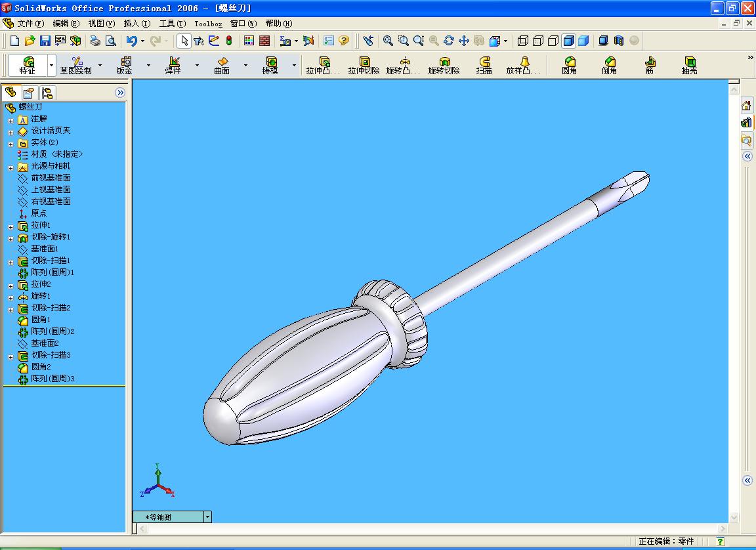Click the 筋 rib tool

click(x=650, y=65)
